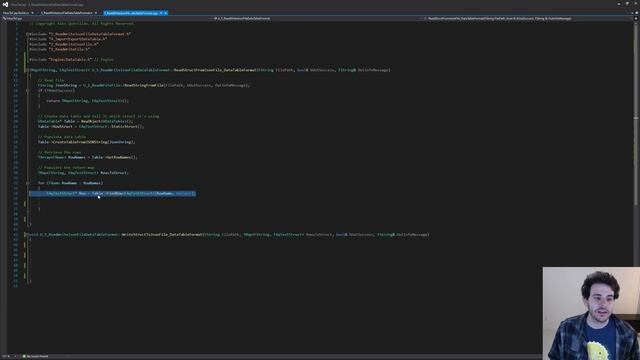The width and height of the screenshot is (640, 360).
Task: Collapse the for loop over RowNames
Action: tap(27, 183)
